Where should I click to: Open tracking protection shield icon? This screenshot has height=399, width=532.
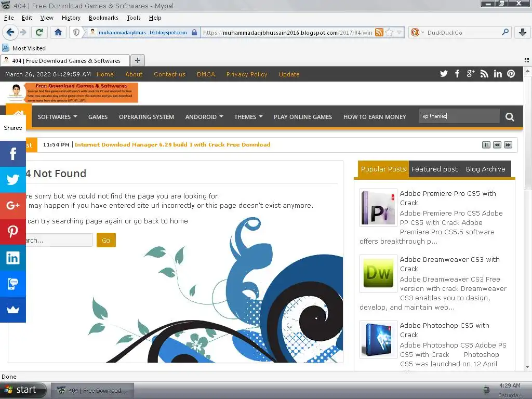(76, 32)
